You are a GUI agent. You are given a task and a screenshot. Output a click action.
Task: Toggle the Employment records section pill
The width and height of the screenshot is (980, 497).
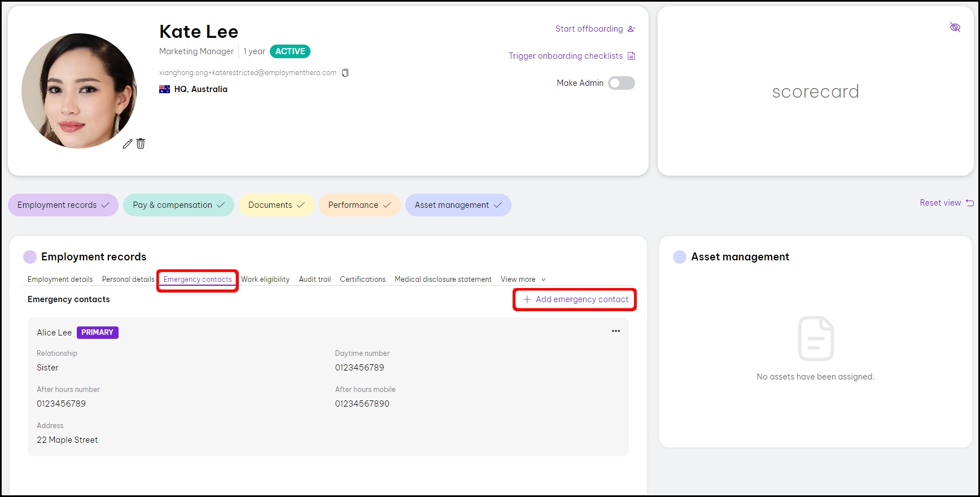coord(63,205)
